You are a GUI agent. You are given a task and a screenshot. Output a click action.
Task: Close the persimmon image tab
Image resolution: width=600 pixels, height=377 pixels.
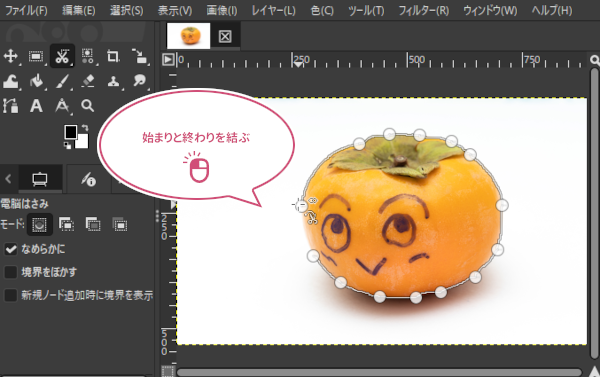[x=225, y=36]
